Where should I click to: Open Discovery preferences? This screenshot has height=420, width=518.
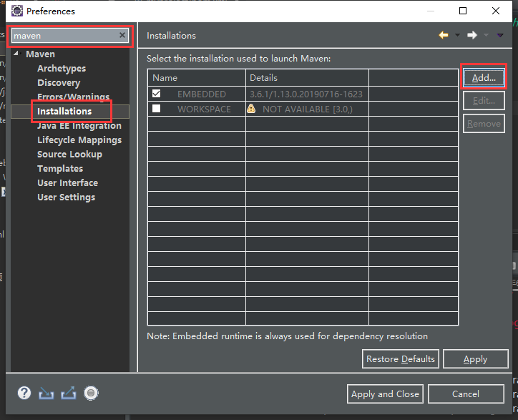pyautogui.click(x=59, y=82)
